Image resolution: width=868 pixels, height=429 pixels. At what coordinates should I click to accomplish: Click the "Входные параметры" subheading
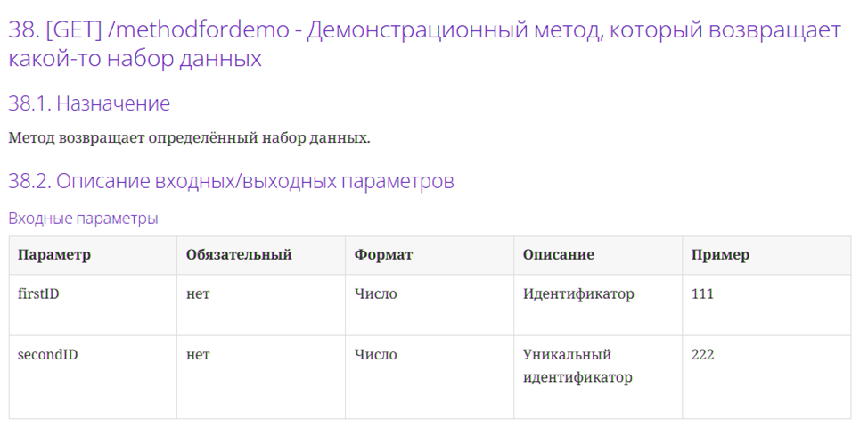click(83, 219)
